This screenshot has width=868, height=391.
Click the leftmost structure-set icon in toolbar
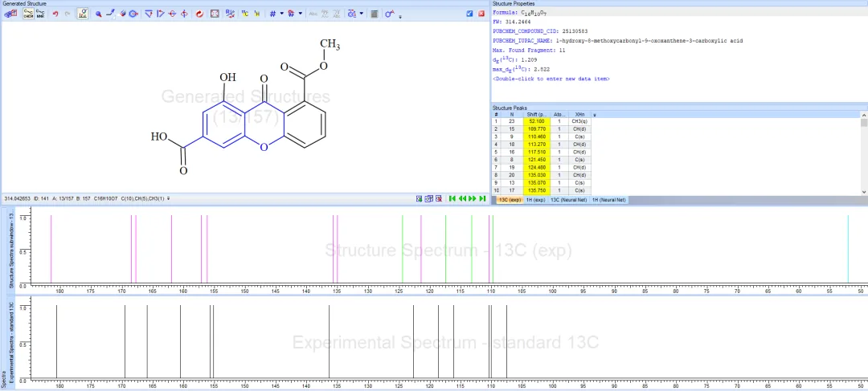tap(10, 14)
